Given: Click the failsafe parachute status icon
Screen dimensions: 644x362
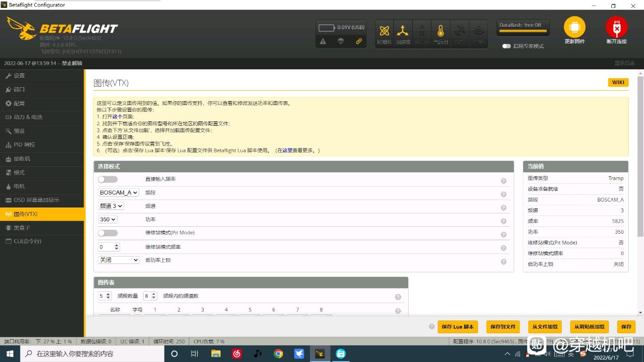Looking at the screenshot, I should pyautogui.click(x=341, y=42).
